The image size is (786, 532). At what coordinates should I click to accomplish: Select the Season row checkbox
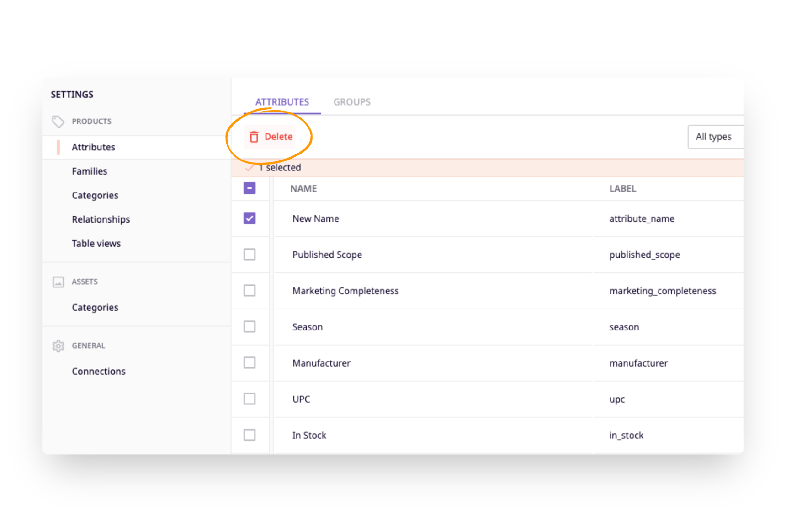click(x=250, y=327)
